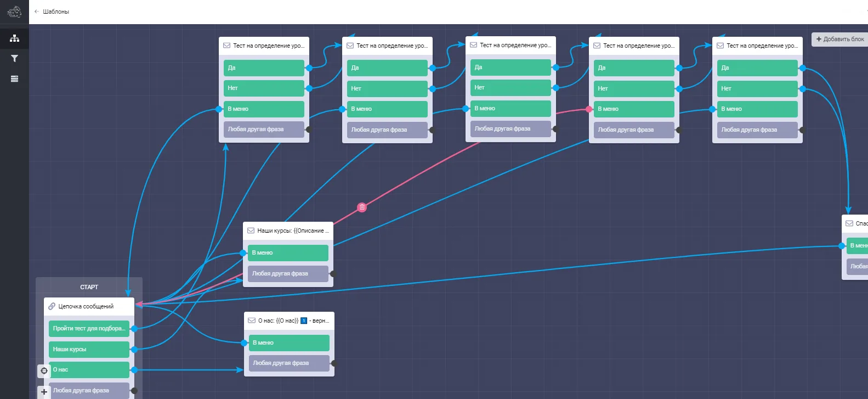
Task: Center the canvas with the crosshair icon
Action: point(44,370)
